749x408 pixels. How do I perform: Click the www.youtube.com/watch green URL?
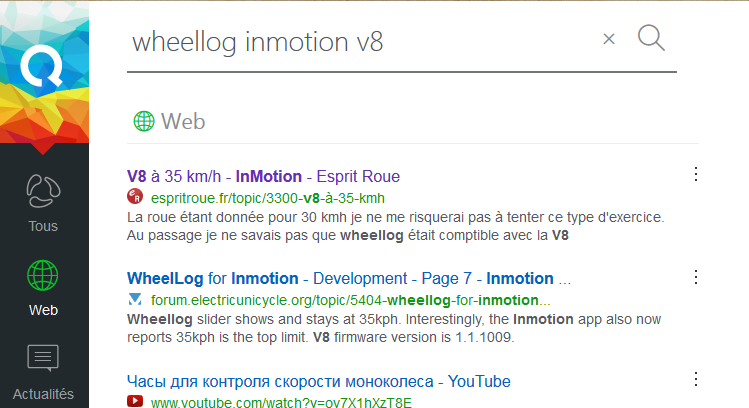(x=281, y=402)
